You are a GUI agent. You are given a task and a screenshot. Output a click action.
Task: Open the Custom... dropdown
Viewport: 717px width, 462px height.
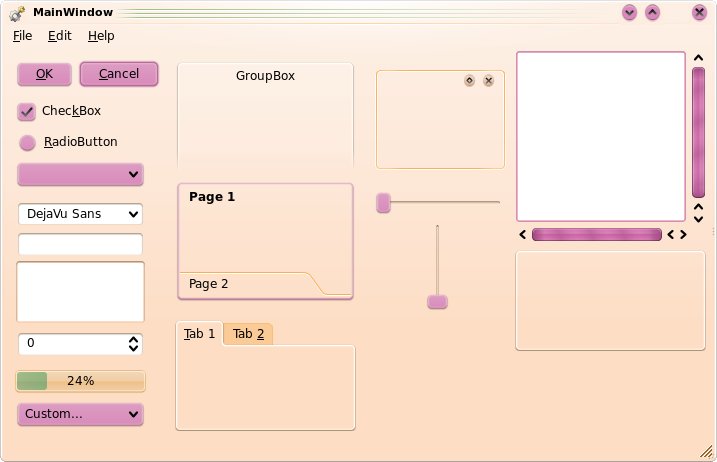click(80, 414)
